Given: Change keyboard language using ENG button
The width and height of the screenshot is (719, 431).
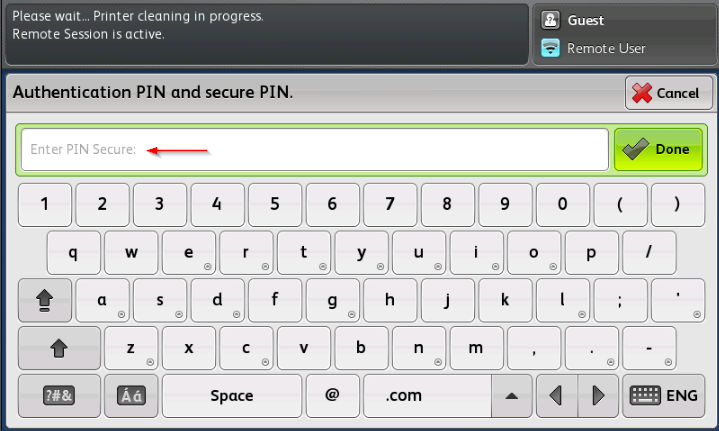Looking at the screenshot, I should click(664, 396).
